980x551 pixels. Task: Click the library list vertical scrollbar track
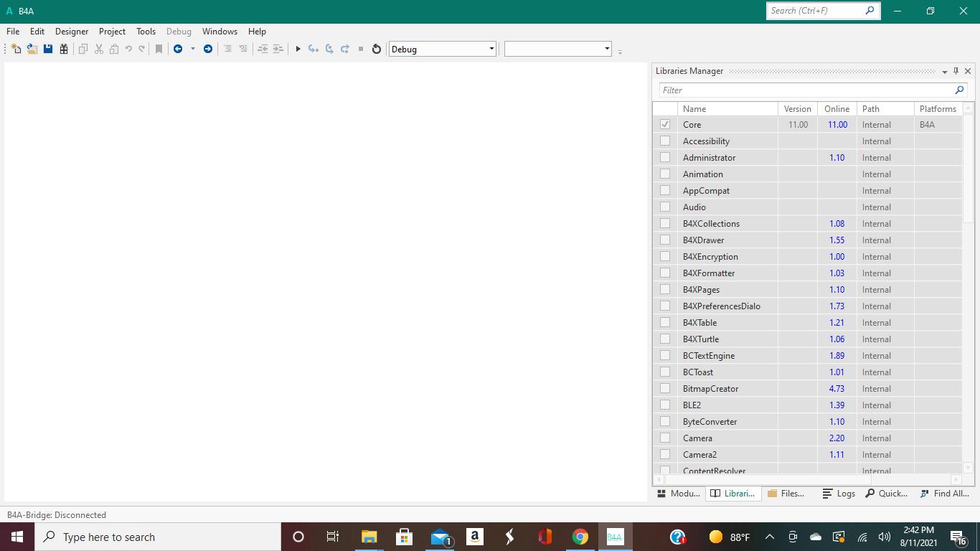tap(968, 287)
